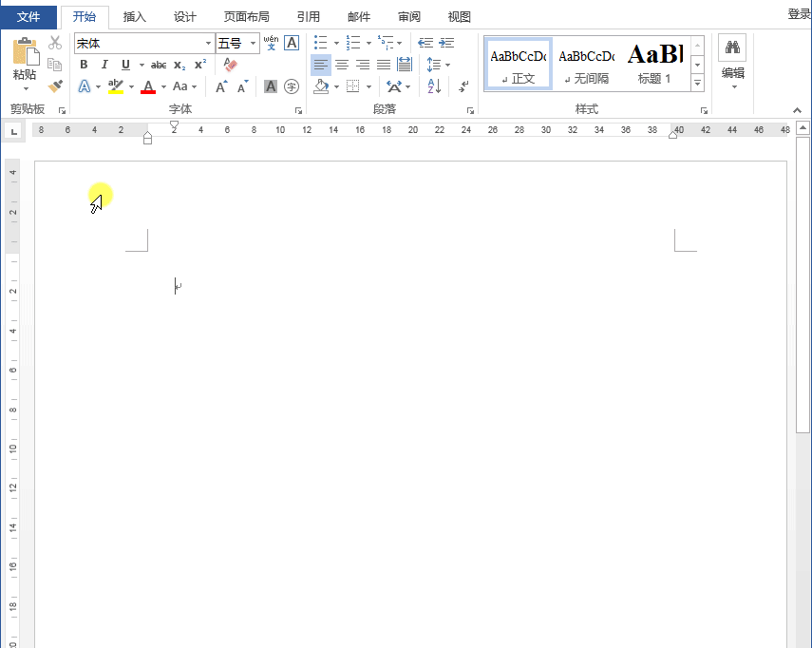Open the 页面布局 ribbon tab
812x648 pixels.
click(246, 16)
